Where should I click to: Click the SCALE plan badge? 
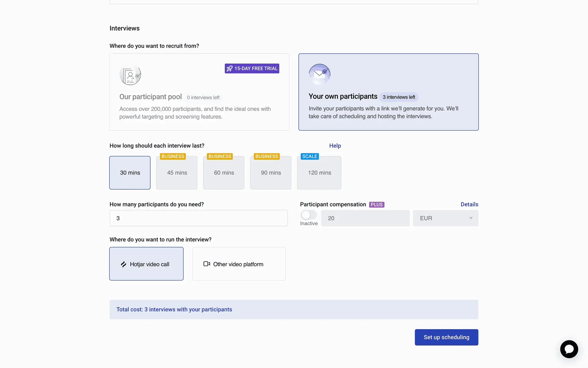point(310,156)
